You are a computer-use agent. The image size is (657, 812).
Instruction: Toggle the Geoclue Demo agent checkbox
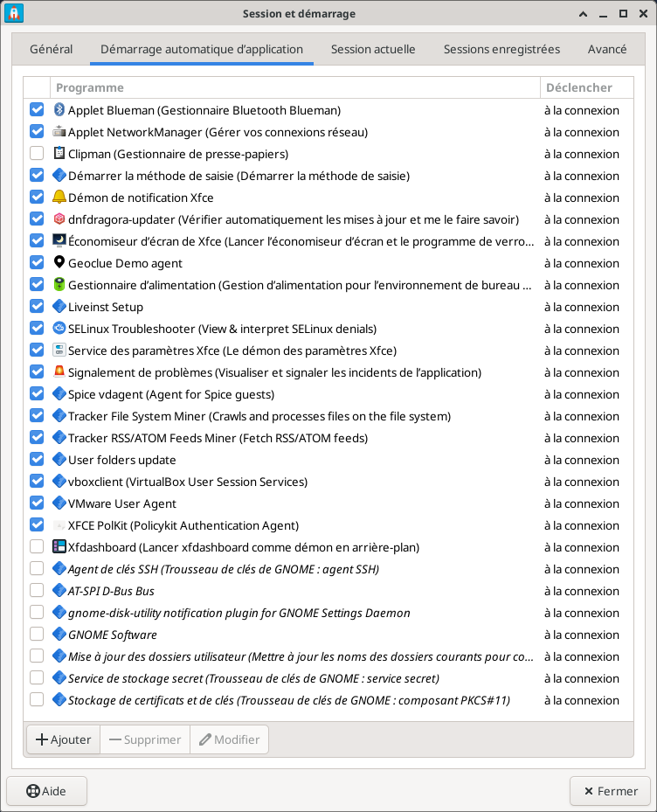coord(37,262)
